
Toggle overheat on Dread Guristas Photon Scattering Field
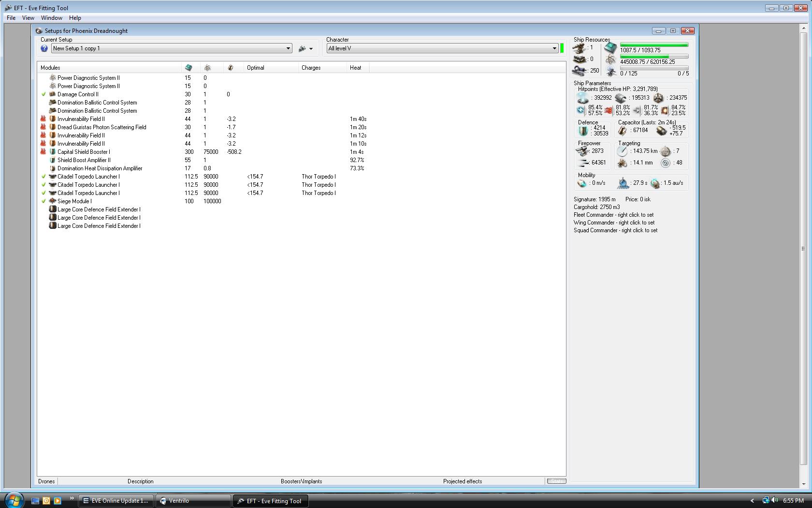43,127
